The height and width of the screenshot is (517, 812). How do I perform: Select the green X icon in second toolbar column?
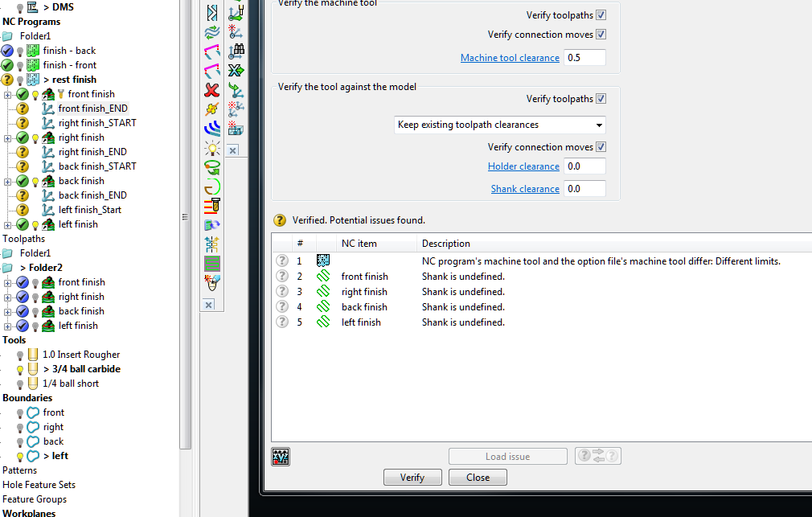[x=236, y=70]
